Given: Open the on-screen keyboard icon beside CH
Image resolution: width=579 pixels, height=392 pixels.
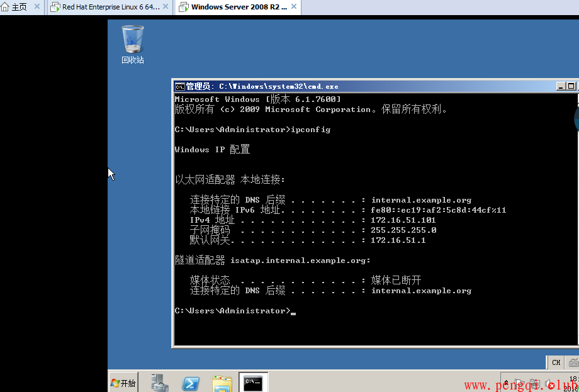Looking at the screenshot, I should pyautogui.click(x=573, y=362).
